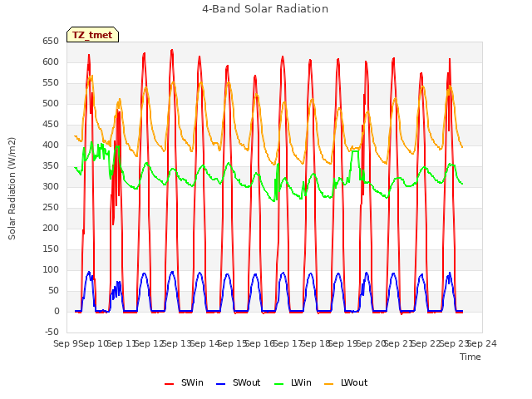The image size is (532, 399).
Task: Toggle the SWin legend entry
Action: click(184, 382)
